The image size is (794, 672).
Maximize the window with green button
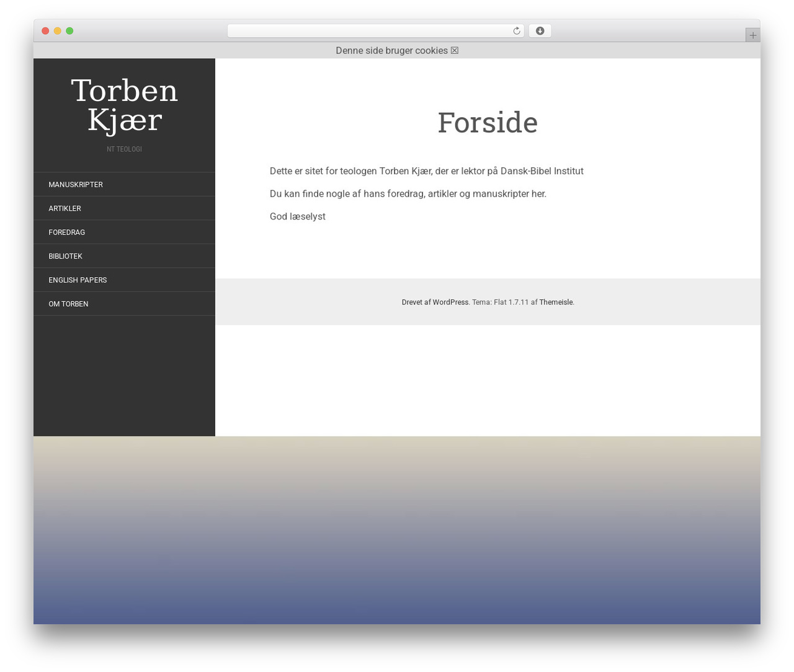69,31
